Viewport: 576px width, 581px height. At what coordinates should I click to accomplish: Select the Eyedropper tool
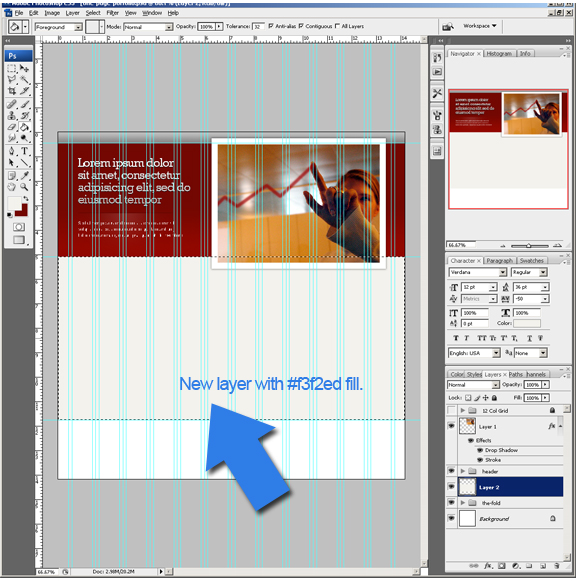[24, 176]
